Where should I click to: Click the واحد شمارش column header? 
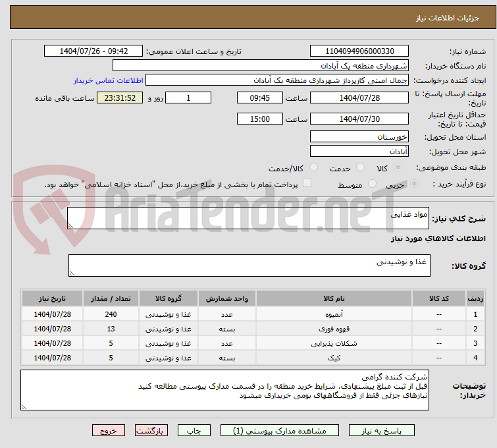pos(227,298)
